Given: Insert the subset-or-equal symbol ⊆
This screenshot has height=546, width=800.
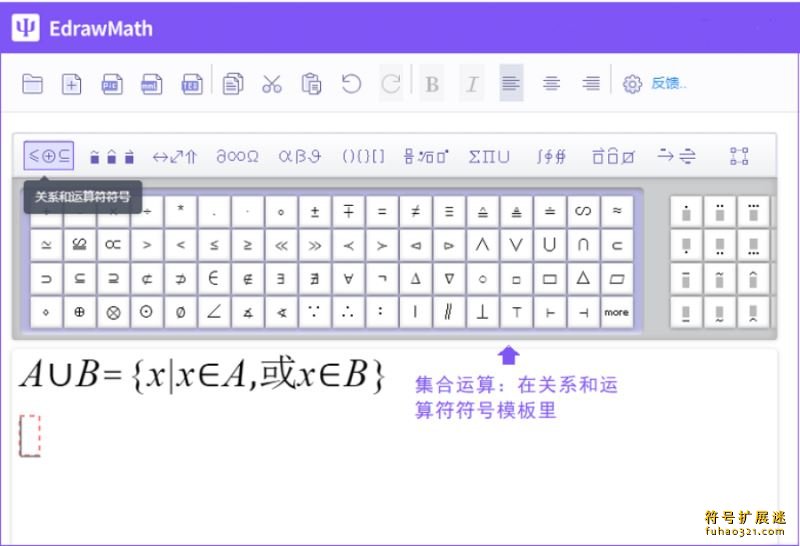Looking at the screenshot, I should pyautogui.click(x=80, y=279).
